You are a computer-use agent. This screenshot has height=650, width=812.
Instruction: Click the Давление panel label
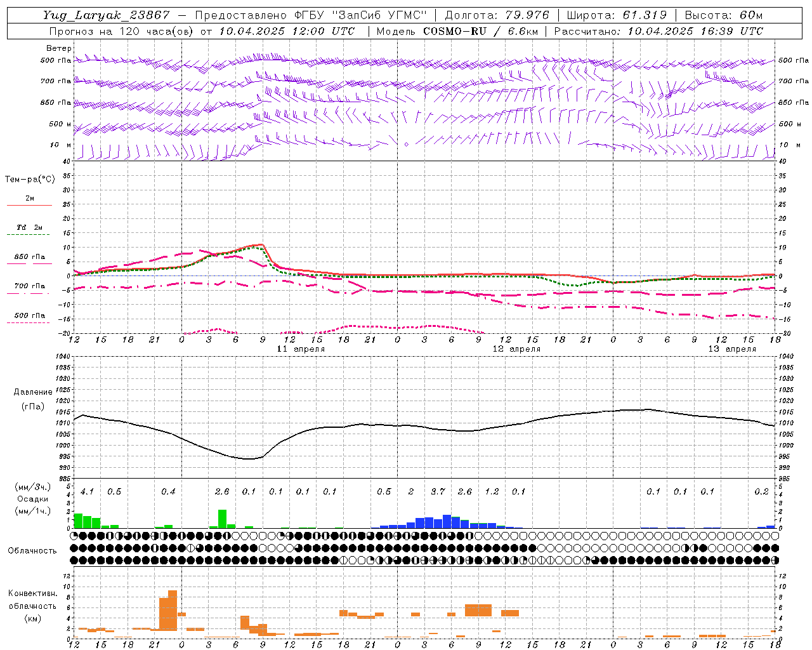(x=33, y=392)
